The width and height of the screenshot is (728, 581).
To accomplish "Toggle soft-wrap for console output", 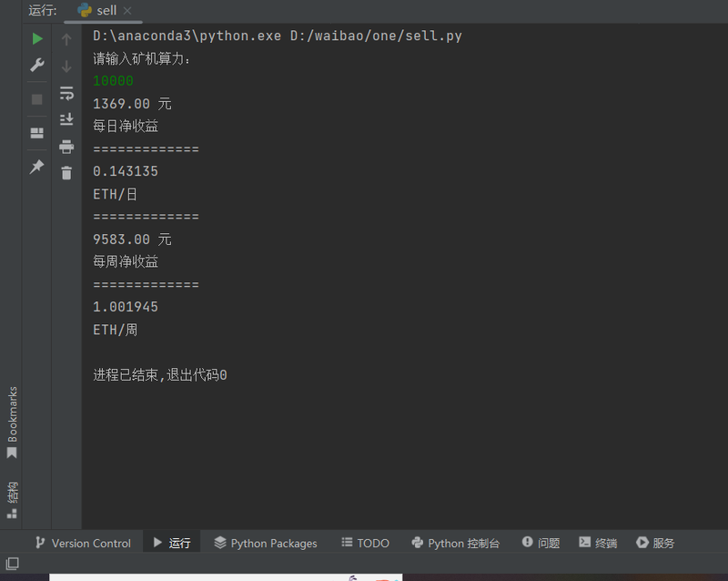I will (66, 94).
